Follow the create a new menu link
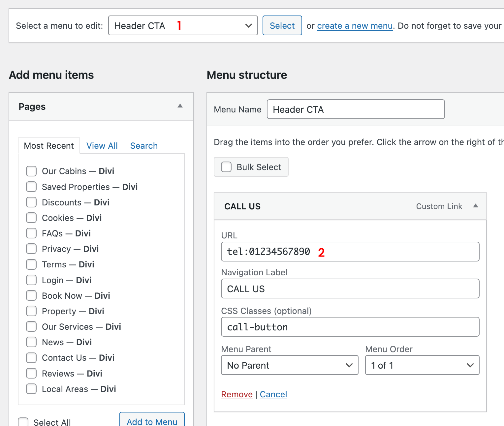Screen dimensions: 504x426 tap(355, 26)
